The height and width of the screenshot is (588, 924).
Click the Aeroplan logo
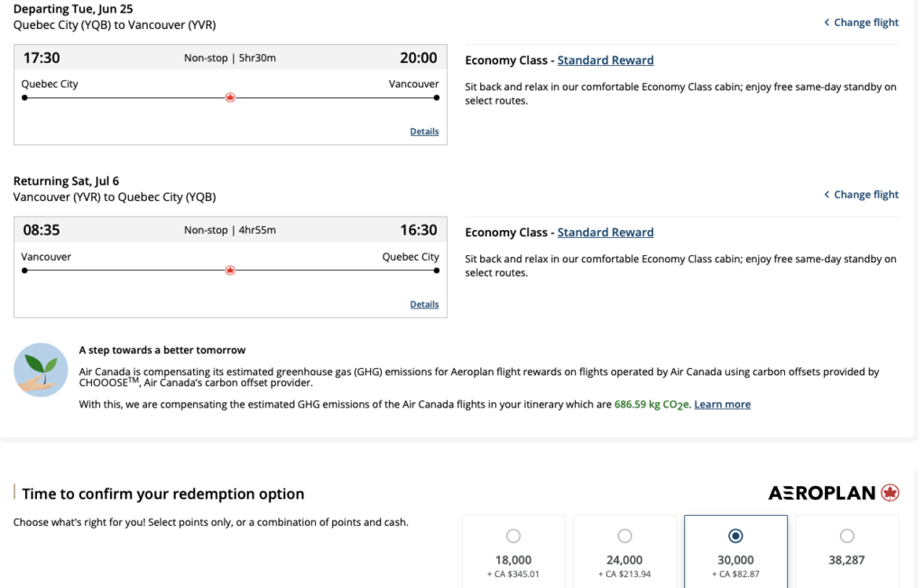[x=834, y=492]
